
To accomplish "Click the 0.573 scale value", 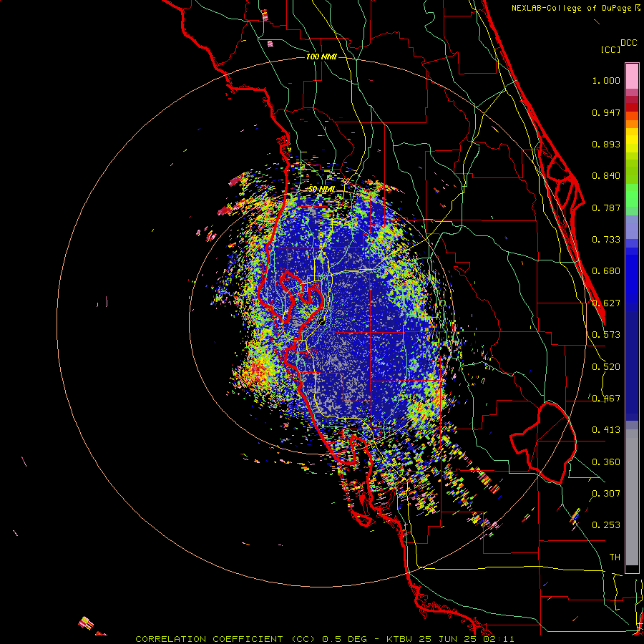I will click(x=606, y=335).
